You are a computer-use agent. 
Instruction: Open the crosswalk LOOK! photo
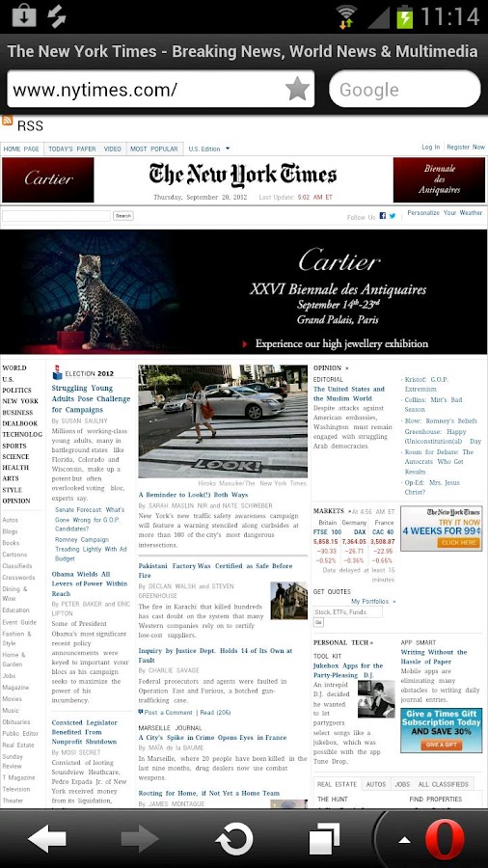[x=223, y=421]
